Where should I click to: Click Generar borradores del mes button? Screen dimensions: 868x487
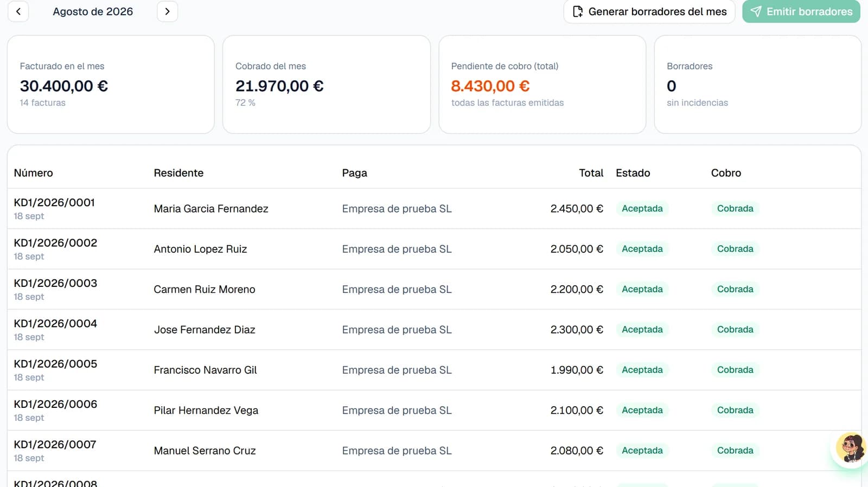pos(649,11)
